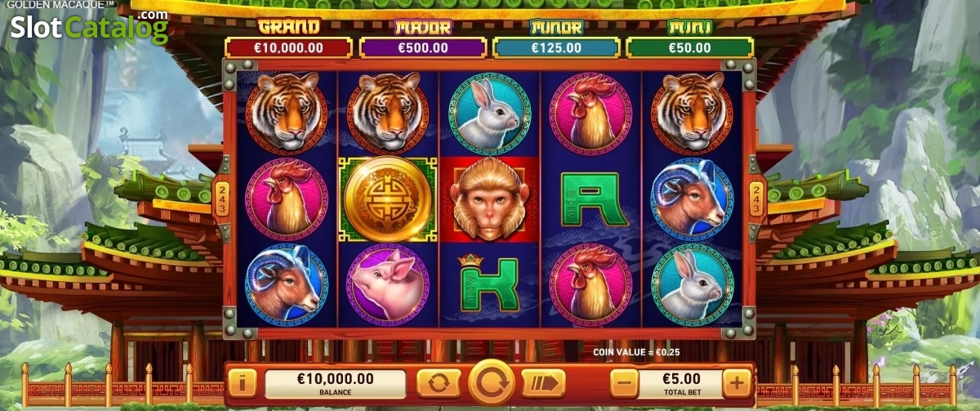Enable turbo fast-forward mode
Image resolution: width=980 pixels, height=411 pixels.
pyautogui.click(x=543, y=382)
